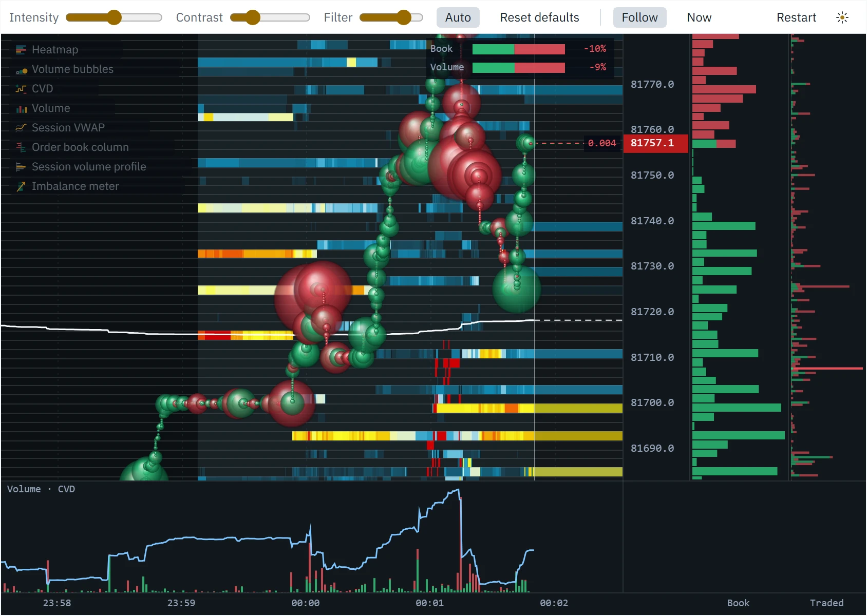Click the 23:58 time axis label

[57, 603]
